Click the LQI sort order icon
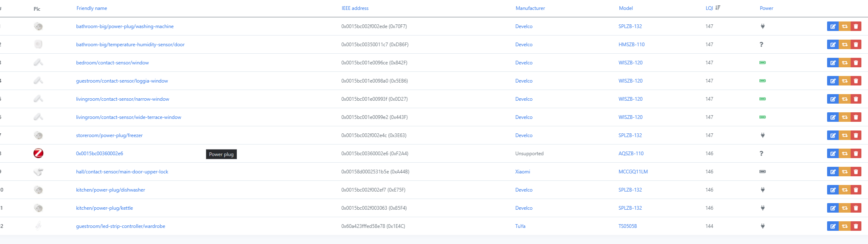 tap(718, 8)
